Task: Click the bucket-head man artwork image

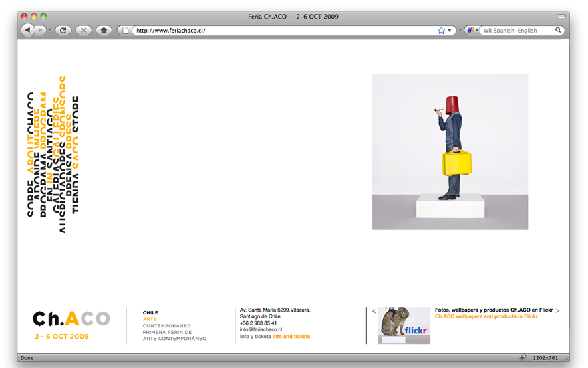Action: click(450, 152)
